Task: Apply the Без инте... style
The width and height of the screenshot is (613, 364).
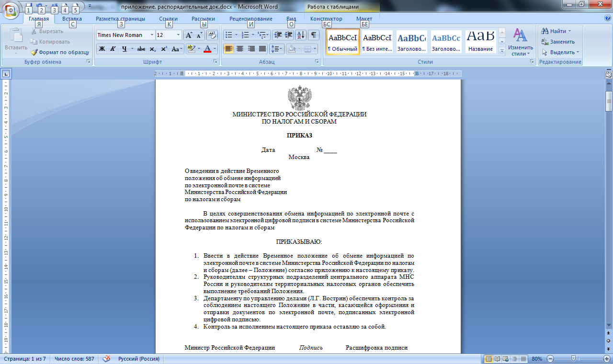Action: [x=377, y=42]
